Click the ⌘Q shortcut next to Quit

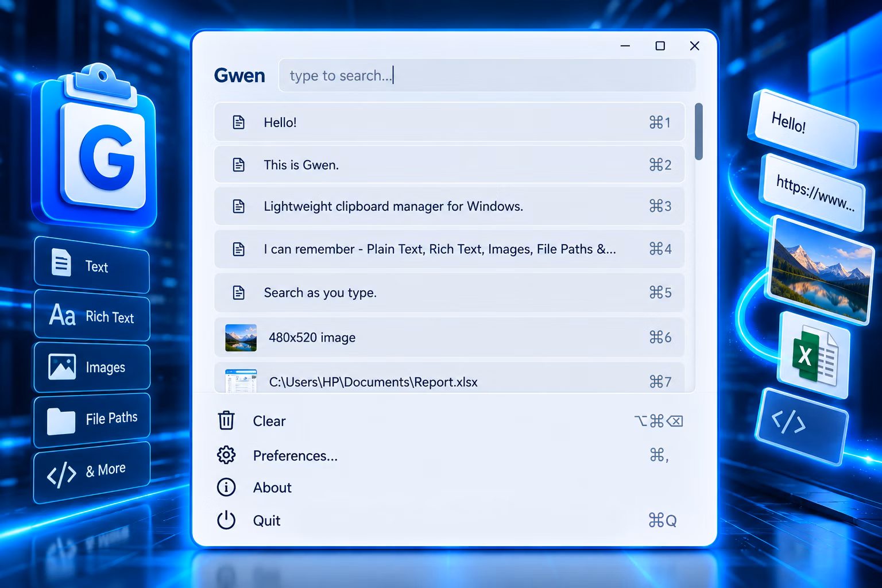click(x=662, y=520)
